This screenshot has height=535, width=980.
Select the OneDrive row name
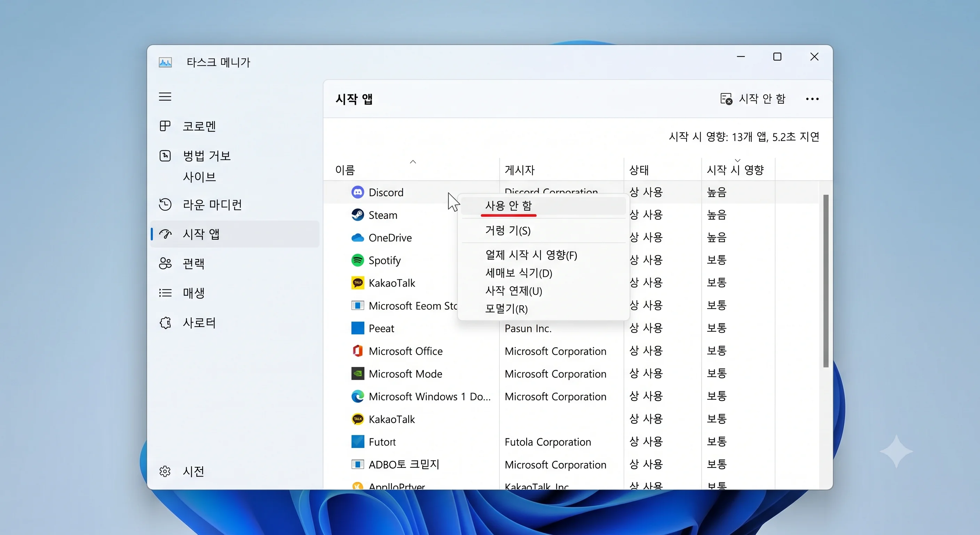390,238
